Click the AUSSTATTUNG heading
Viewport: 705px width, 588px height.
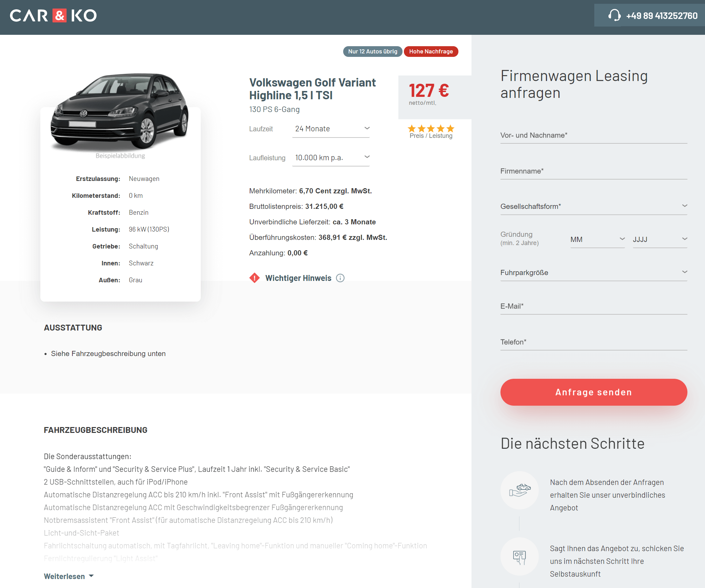(x=73, y=328)
